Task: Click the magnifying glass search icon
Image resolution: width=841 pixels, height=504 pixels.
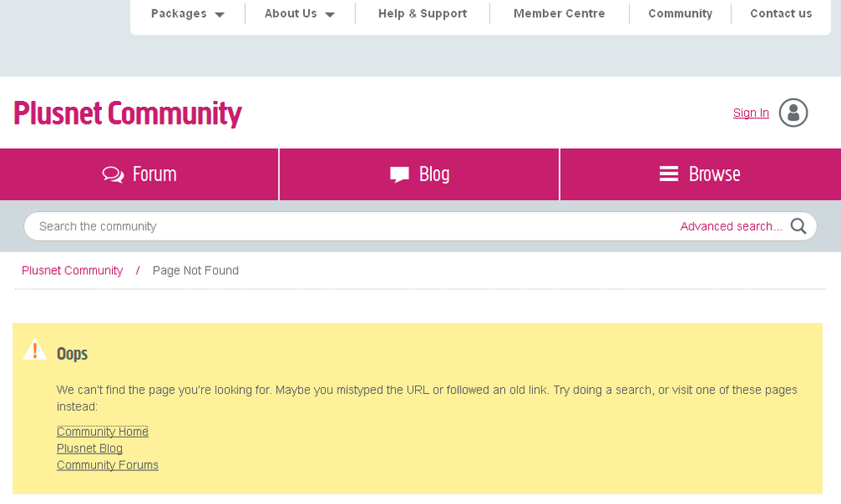Action: (798, 225)
